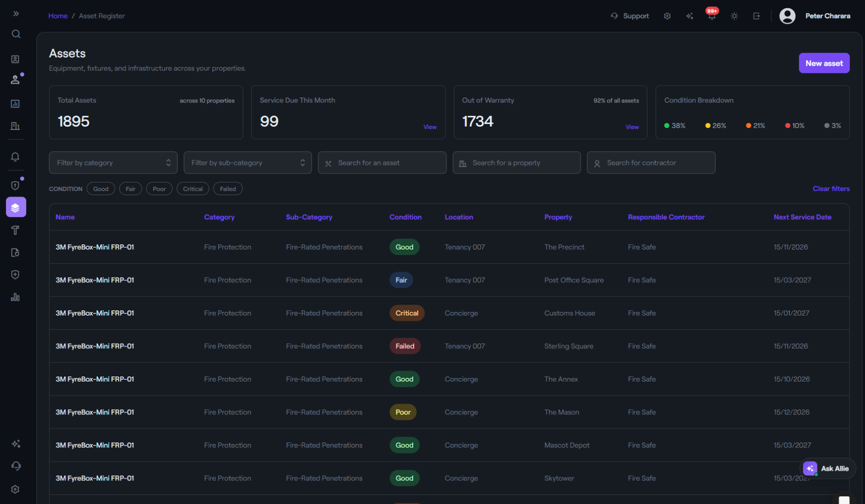Expand the sidebar with the double chevron
The height and width of the screenshot is (504, 865).
pos(16,14)
